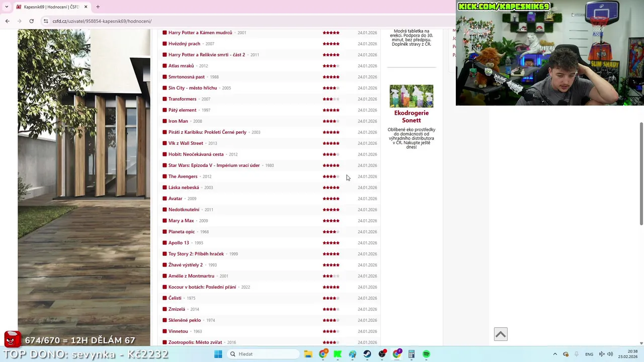This screenshot has height=362, width=644.
Task: Open Windows Start menu
Action: 218,354
